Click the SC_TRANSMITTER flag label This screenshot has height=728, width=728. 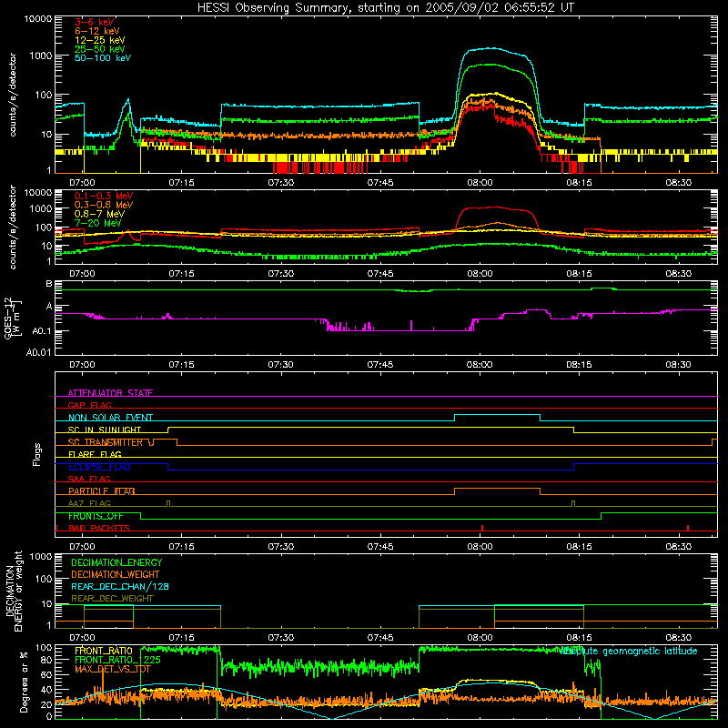pyautogui.click(x=106, y=442)
